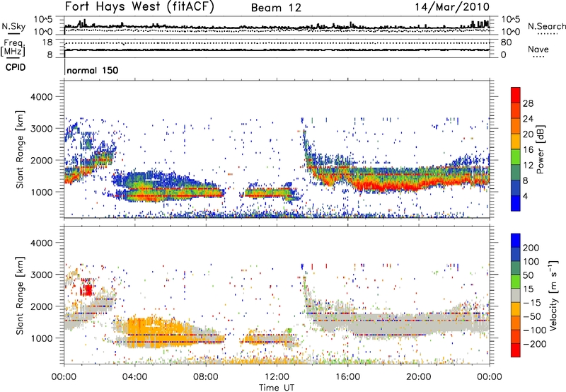Click the 'Slant Range [km]' label of the velocity panel
Image resolution: width=566 pixels, height=392 pixels.
[x=21, y=295]
